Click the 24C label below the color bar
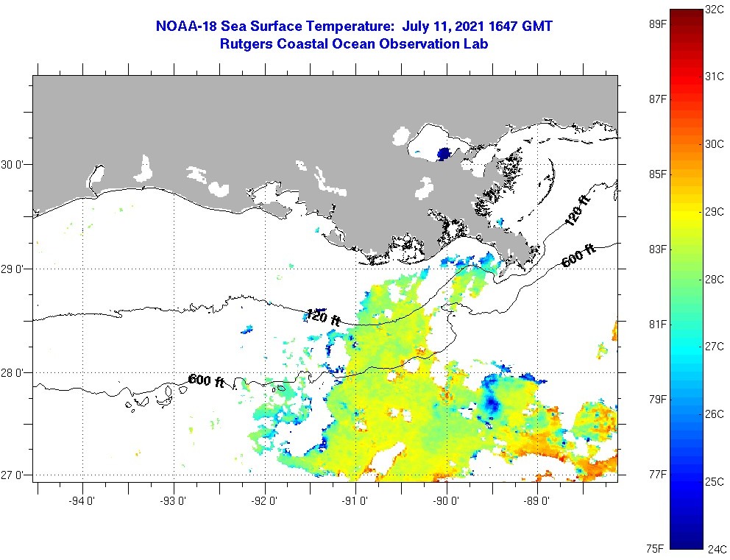This screenshot has width=730, height=560. [x=717, y=549]
